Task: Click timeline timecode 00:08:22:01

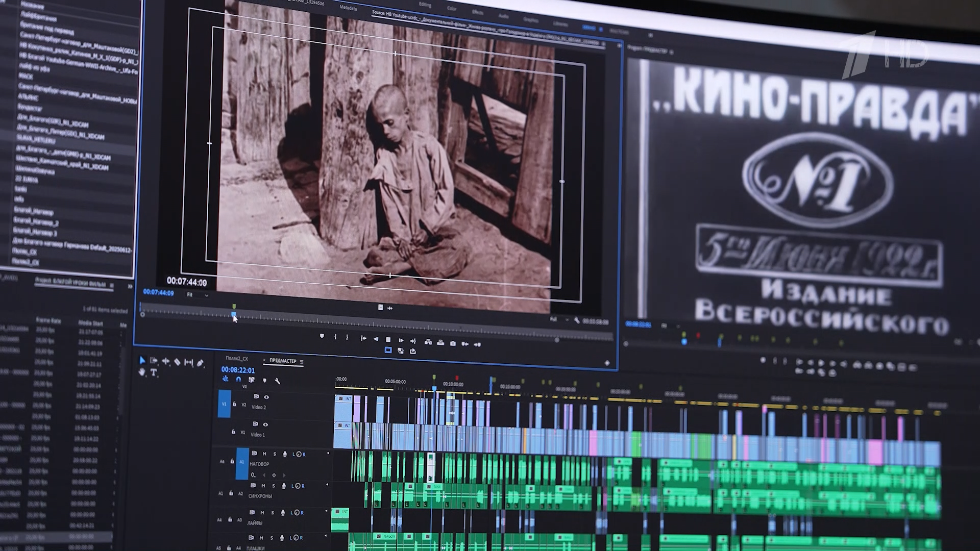Action: point(238,370)
